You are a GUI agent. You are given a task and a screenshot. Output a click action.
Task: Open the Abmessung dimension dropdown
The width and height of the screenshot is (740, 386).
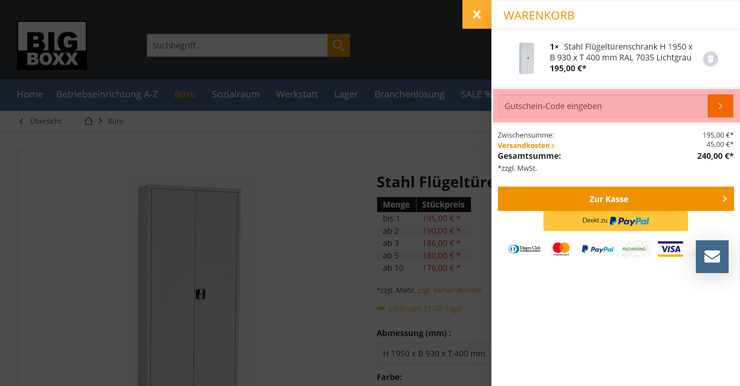pos(434,353)
